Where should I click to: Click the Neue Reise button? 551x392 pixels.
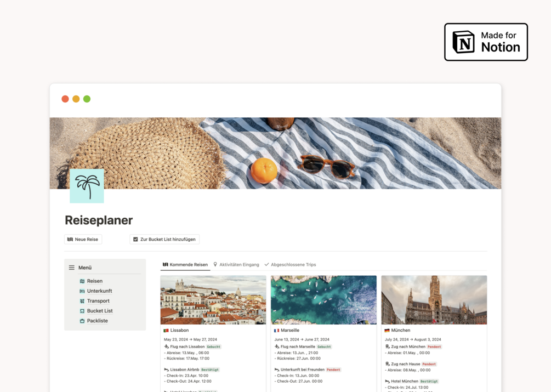83,239
